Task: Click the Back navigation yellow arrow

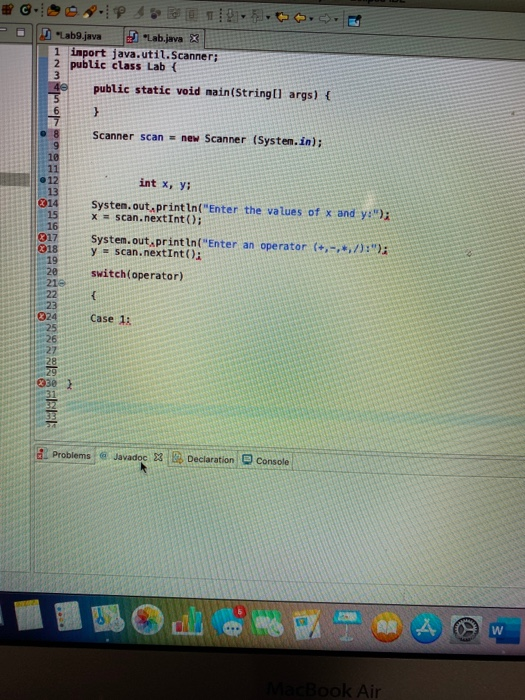Action: [x=300, y=18]
